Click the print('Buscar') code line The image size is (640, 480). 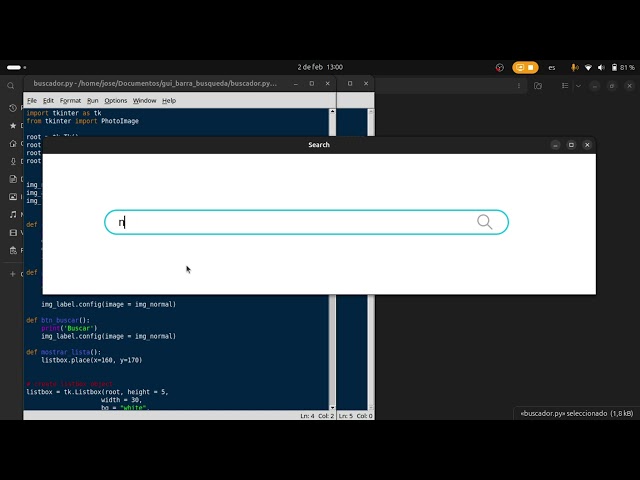(x=69, y=328)
